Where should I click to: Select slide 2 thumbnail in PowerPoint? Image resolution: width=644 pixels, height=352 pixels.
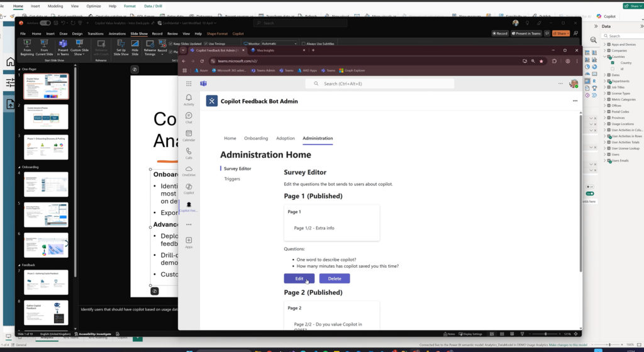46,117
